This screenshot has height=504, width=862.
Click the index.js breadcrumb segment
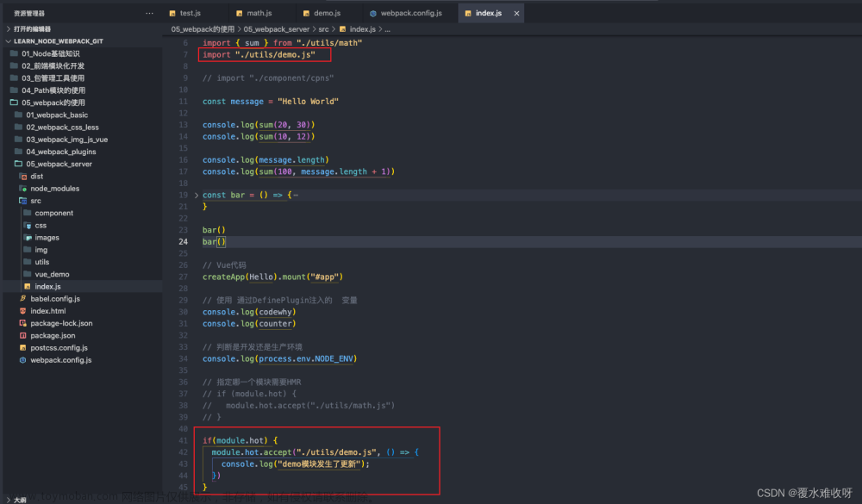tap(362, 29)
